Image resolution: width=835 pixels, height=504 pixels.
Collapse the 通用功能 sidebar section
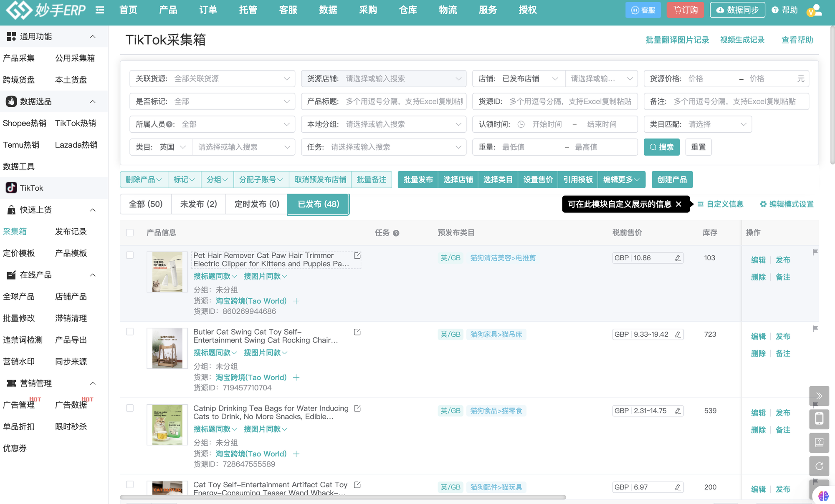click(x=93, y=36)
